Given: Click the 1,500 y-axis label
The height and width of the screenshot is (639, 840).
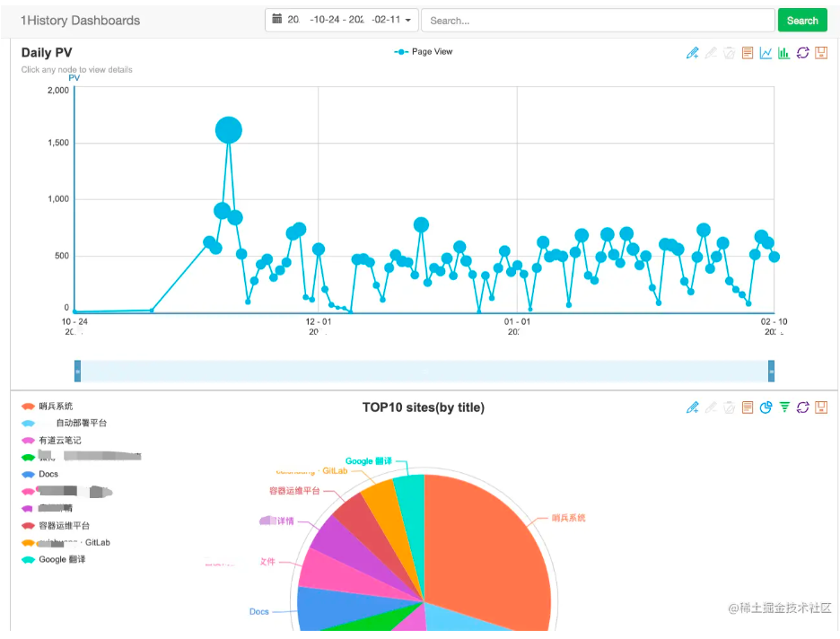Looking at the screenshot, I should coord(57,143).
